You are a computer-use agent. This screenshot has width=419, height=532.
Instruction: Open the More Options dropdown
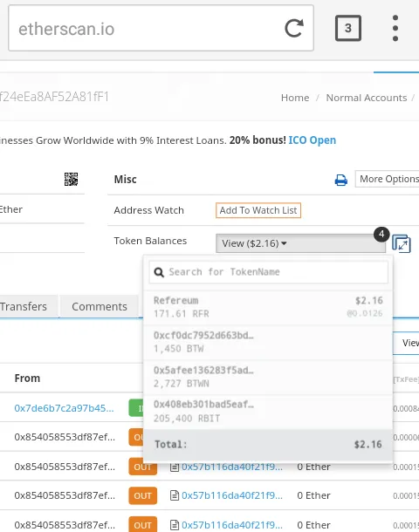tap(387, 179)
